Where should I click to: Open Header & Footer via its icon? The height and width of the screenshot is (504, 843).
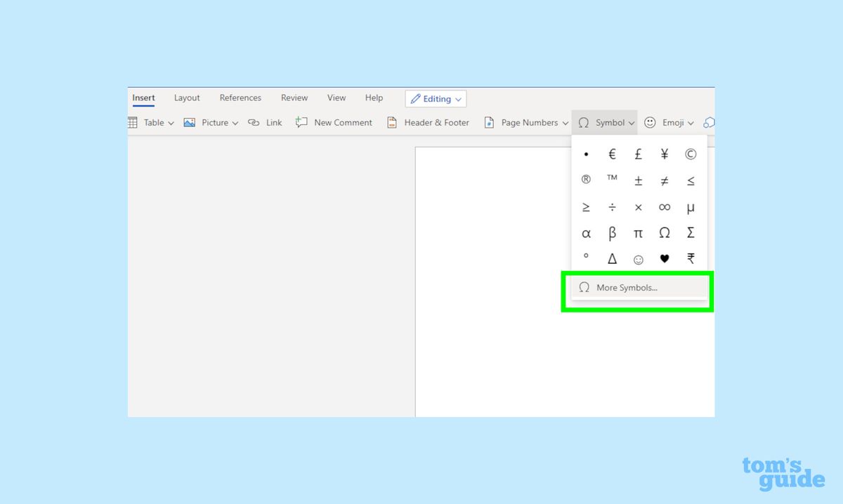click(391, 122)
